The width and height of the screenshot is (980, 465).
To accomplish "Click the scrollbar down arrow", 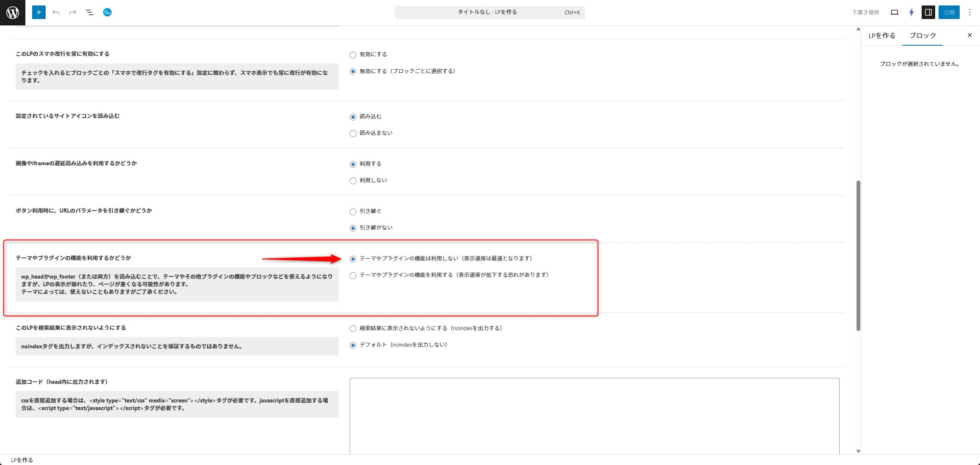I will click(858, 451).
